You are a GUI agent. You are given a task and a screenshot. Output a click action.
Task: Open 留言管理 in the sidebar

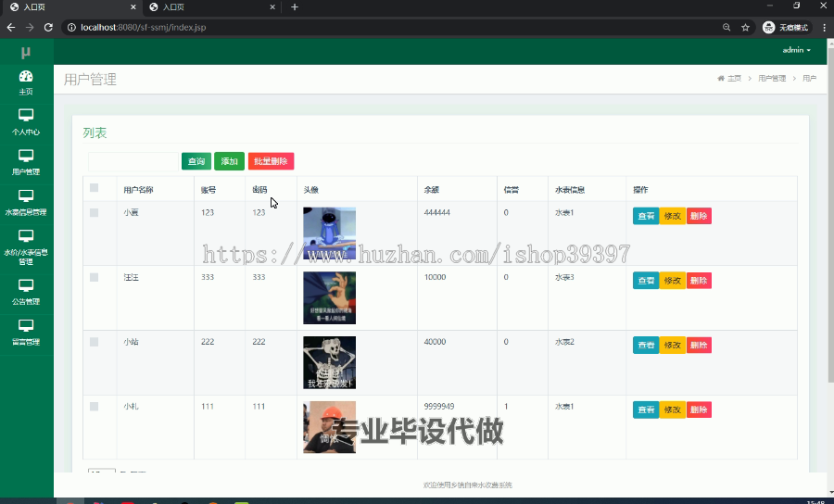click(26, 333)
